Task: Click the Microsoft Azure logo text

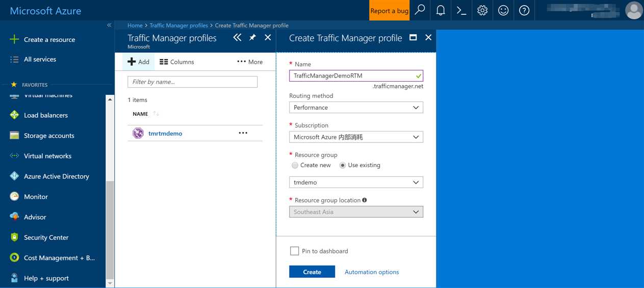Action: [x=45, y=11]
